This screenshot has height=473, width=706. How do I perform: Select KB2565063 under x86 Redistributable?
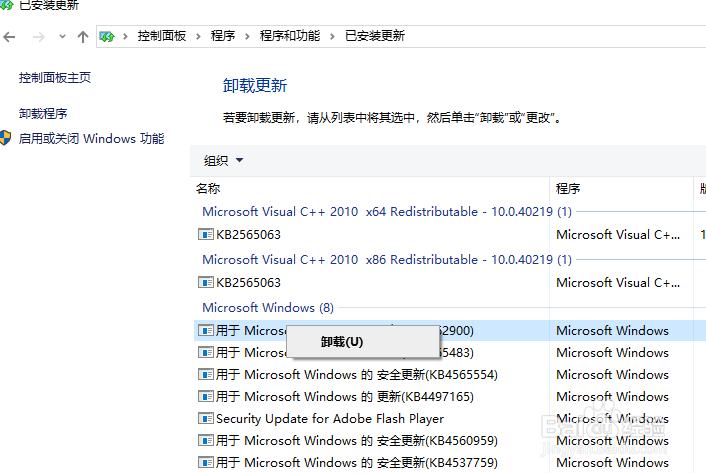pyautogui.click(x=248, y=283)
